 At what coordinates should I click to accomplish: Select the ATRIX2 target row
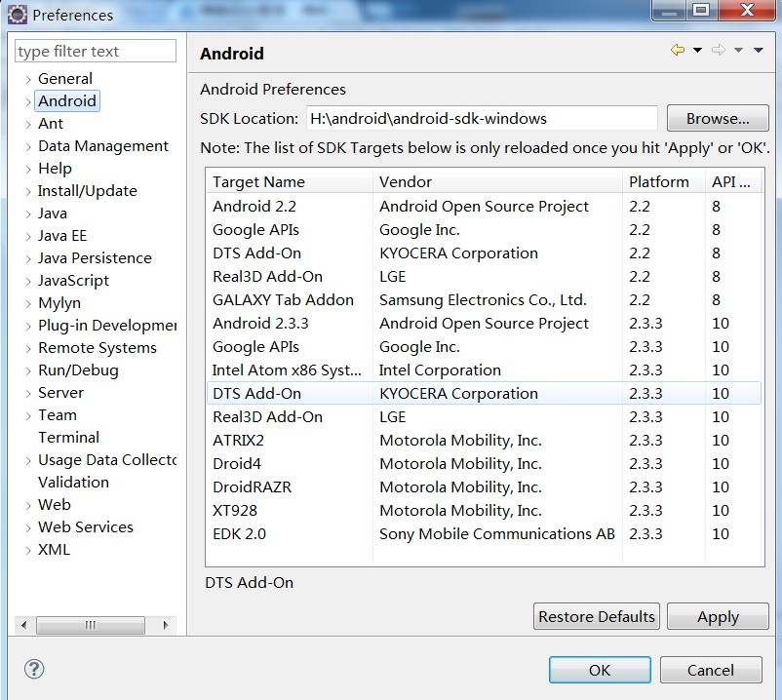coord(484,441)
